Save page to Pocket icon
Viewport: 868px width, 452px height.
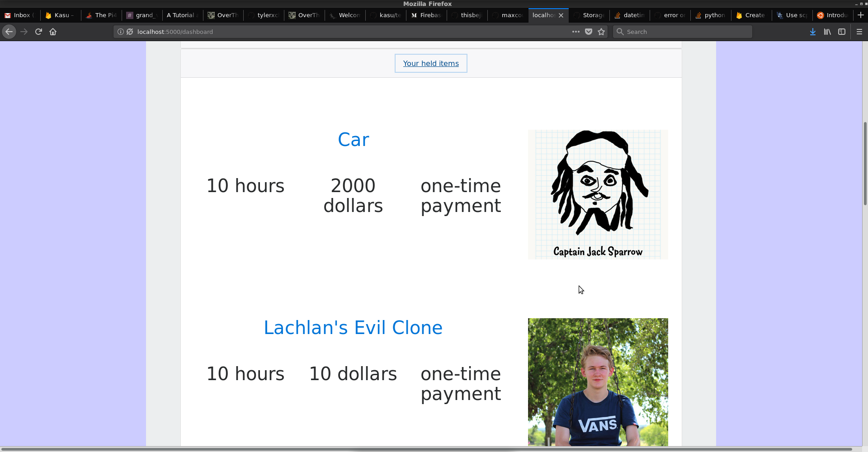pyautogui.click(x=589, y=32)
